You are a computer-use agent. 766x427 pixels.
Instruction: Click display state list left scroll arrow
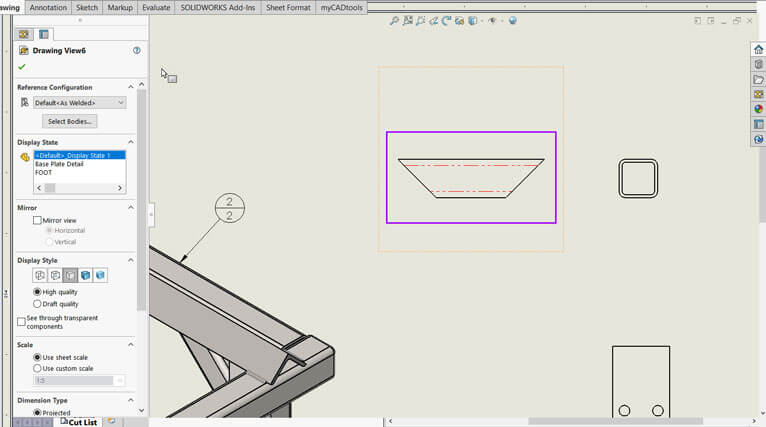click(x=39, y=188)
